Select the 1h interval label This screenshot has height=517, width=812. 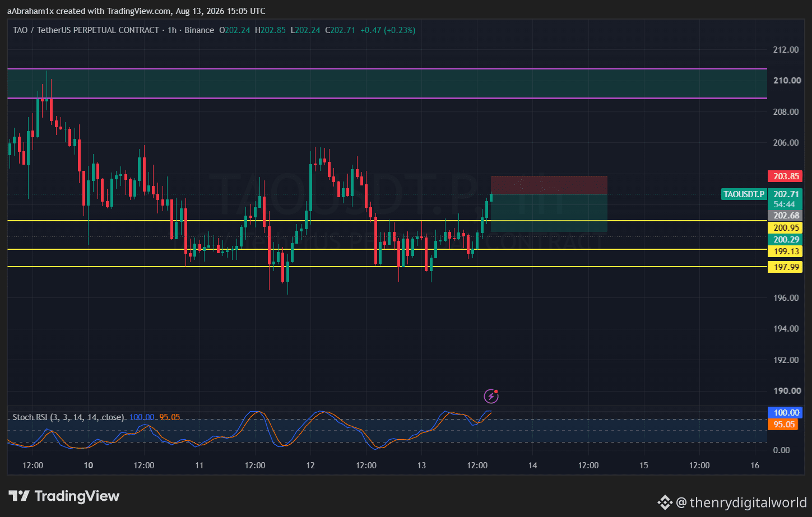point(172,30)
